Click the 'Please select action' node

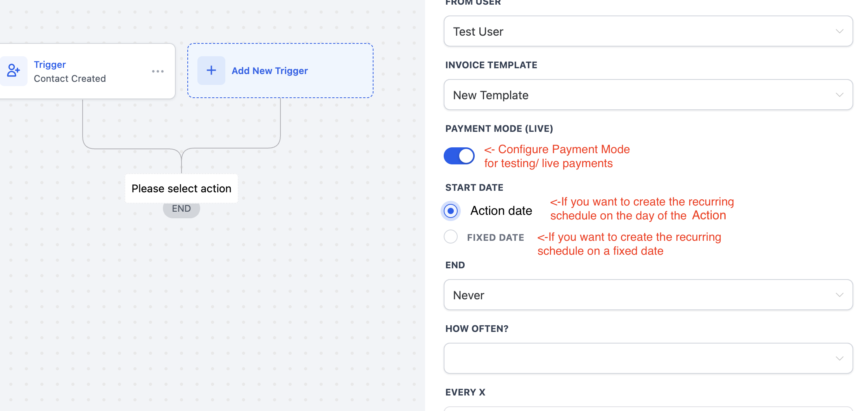[182, 188]
